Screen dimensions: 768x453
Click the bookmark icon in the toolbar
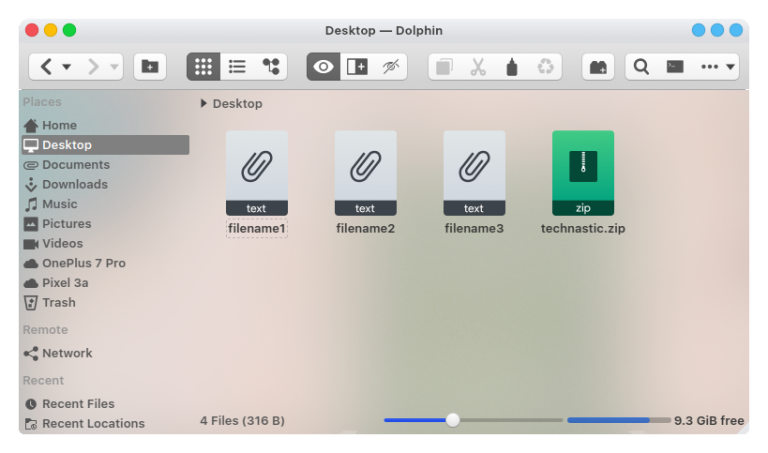pos(598,67)
